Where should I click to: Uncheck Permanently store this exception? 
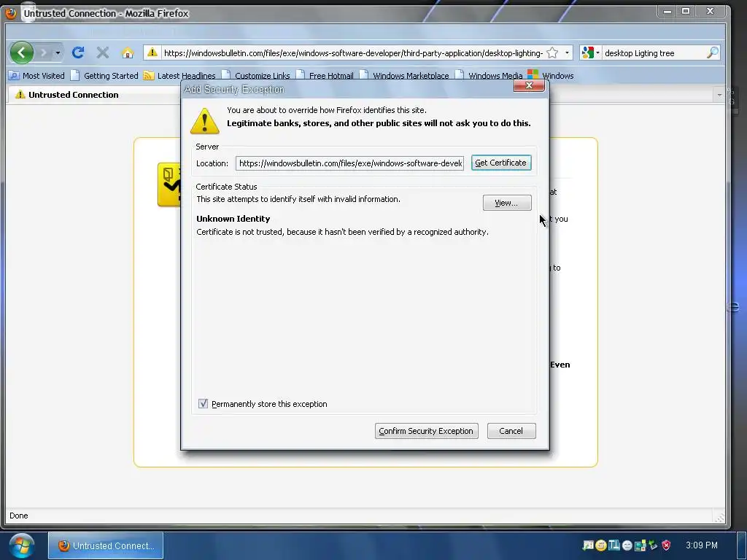pos(203,404)
